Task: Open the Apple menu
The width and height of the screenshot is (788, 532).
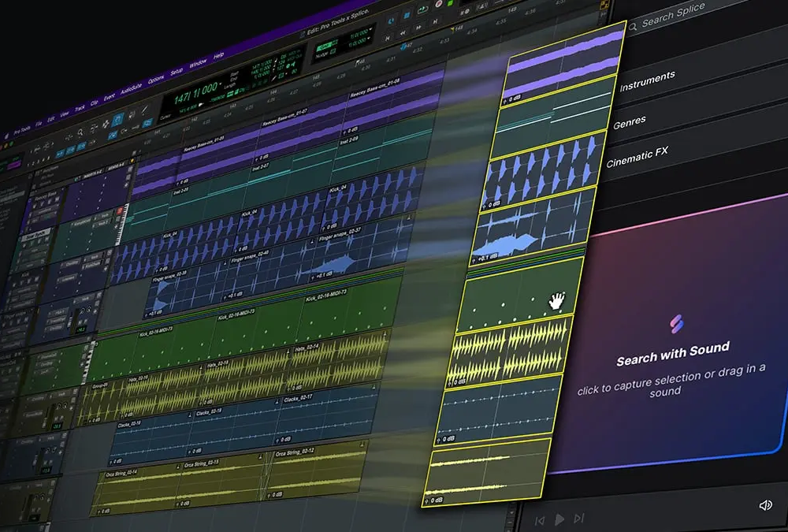Action: tap(7, 136)
